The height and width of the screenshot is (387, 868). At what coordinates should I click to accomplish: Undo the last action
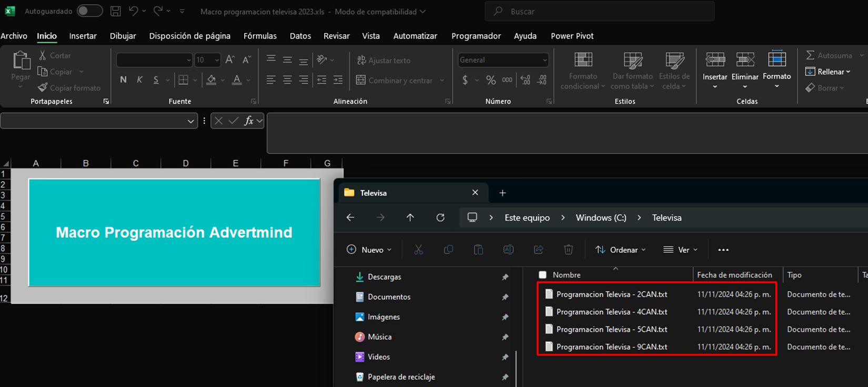click(x=133, y=11)
